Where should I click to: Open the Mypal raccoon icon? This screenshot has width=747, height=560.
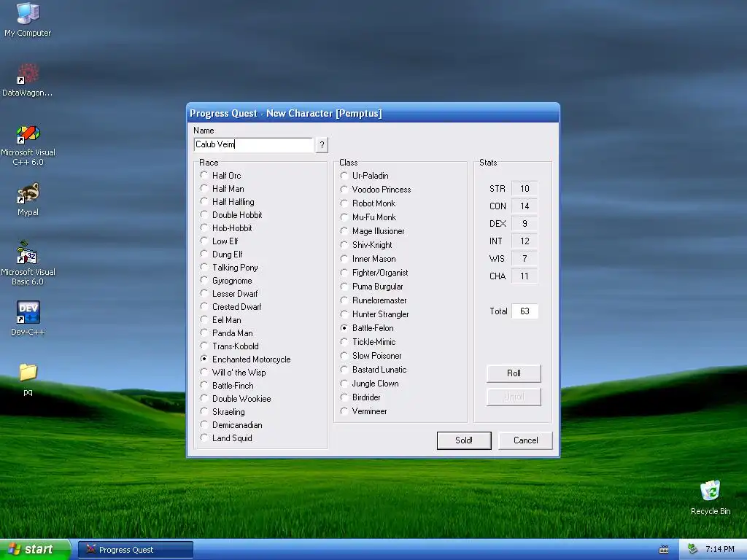click(28, 199)
